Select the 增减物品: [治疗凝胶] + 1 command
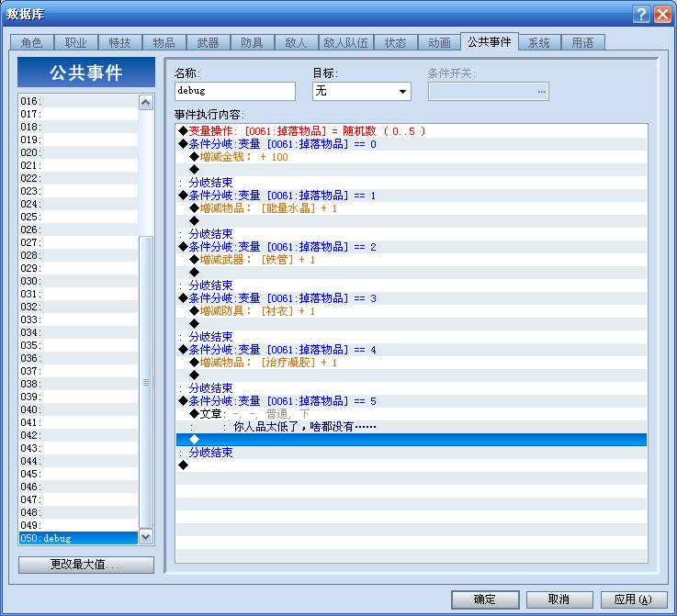The width and height of the screenshot is (677, 616). 412,363
